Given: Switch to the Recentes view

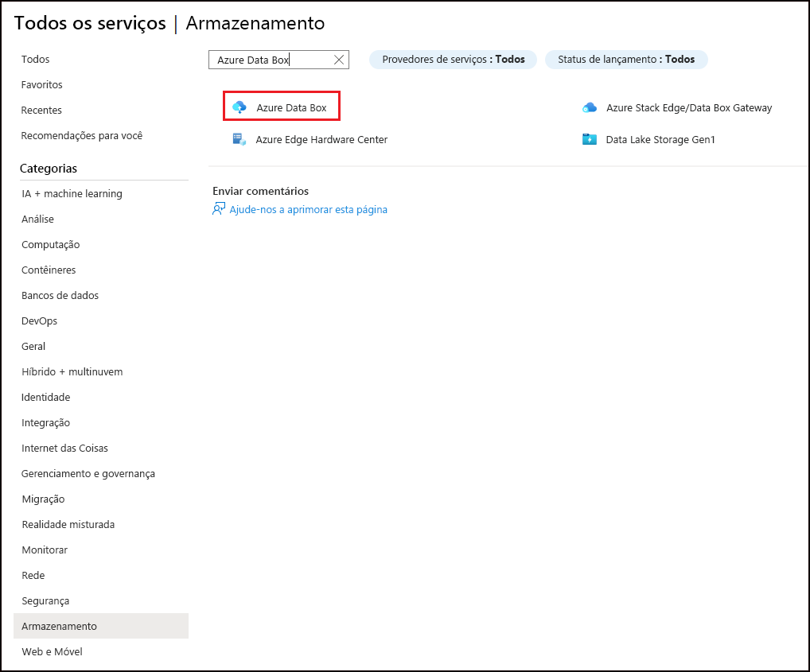Looking at the screenshot, I should click(x=41, y=110).
